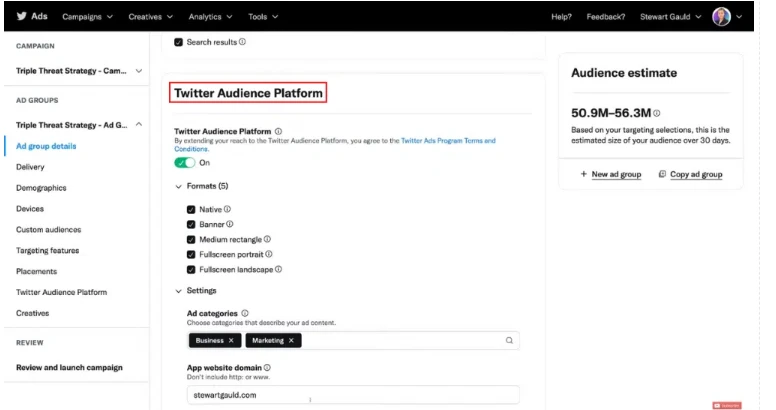Click the copy icon beside Copy ad group

(x=662, y=174)
